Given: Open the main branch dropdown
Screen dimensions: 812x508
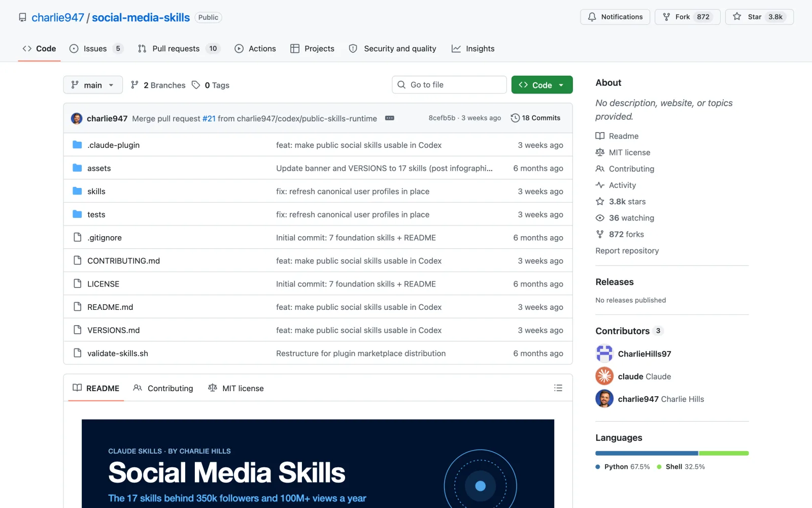Looking at the screenshot, I should (93, 85).
